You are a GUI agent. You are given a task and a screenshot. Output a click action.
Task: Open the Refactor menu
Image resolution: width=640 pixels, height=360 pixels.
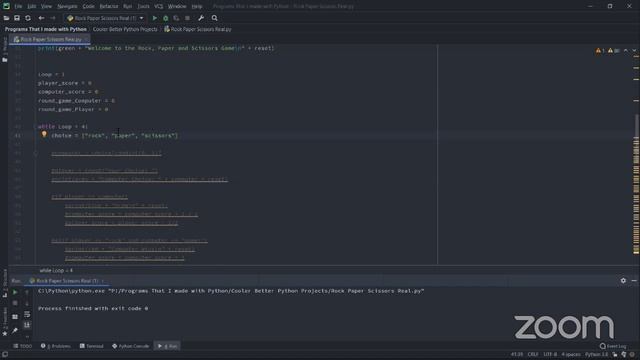[x=109, y=7]
